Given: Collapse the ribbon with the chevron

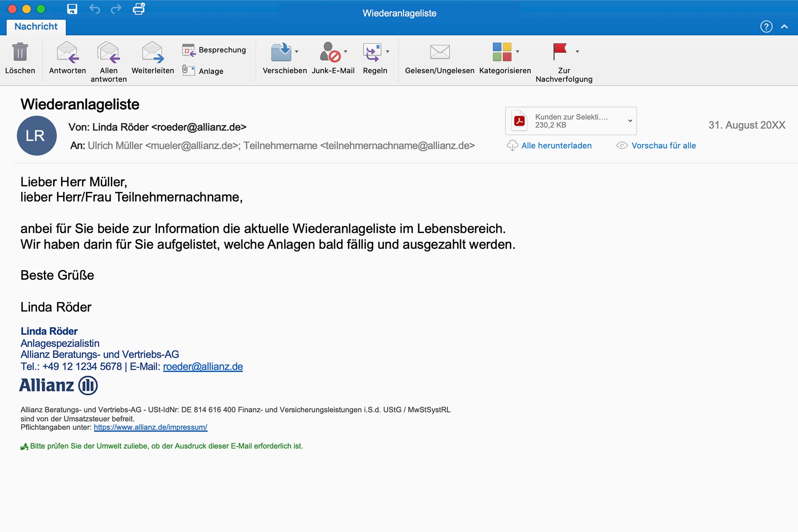Looking at the screenshot, I should coord(784,27).
